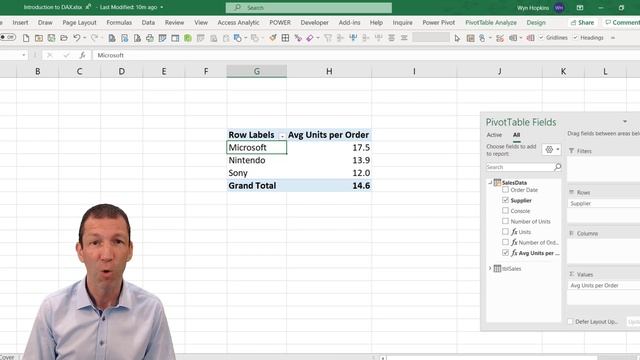The image size is (640, 360).
Task: Toggle the Headings checkbox
Action: point(576,38)
